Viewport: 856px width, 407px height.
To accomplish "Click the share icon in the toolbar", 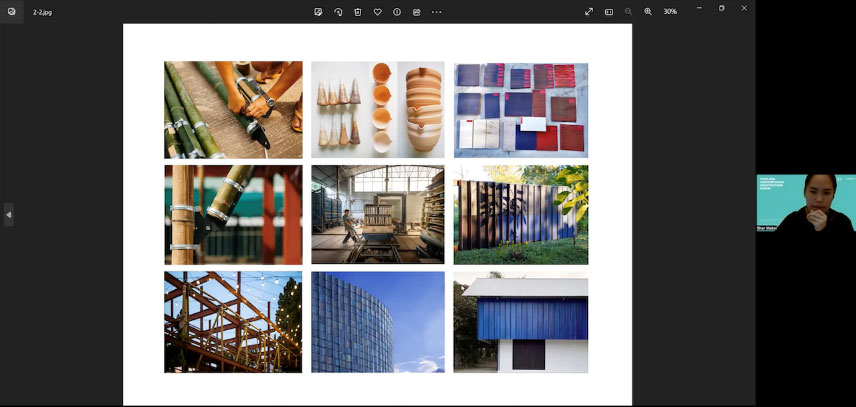I will pos(416,11).
